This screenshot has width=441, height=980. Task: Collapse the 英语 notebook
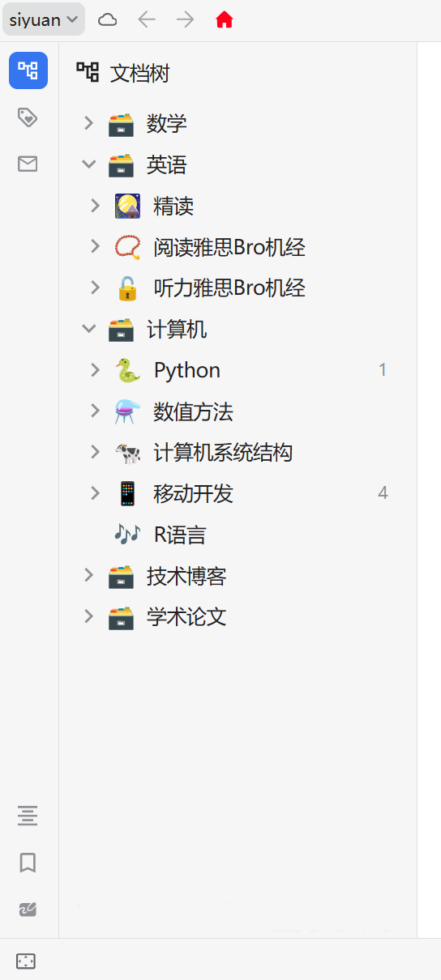click(88, 165)
